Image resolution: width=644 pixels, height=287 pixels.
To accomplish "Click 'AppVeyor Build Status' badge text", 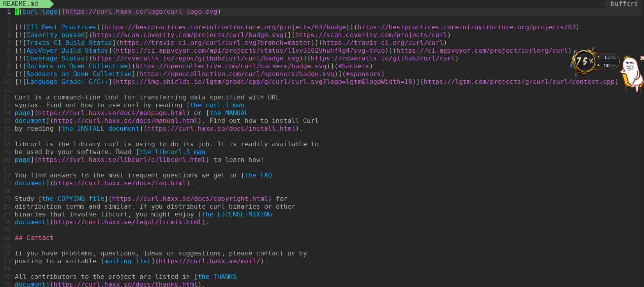I will click(x=67, y=50).
